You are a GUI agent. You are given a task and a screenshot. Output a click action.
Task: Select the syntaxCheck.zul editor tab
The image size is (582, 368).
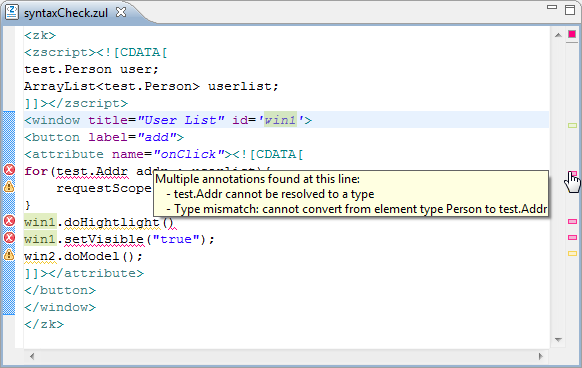(66, 13)
